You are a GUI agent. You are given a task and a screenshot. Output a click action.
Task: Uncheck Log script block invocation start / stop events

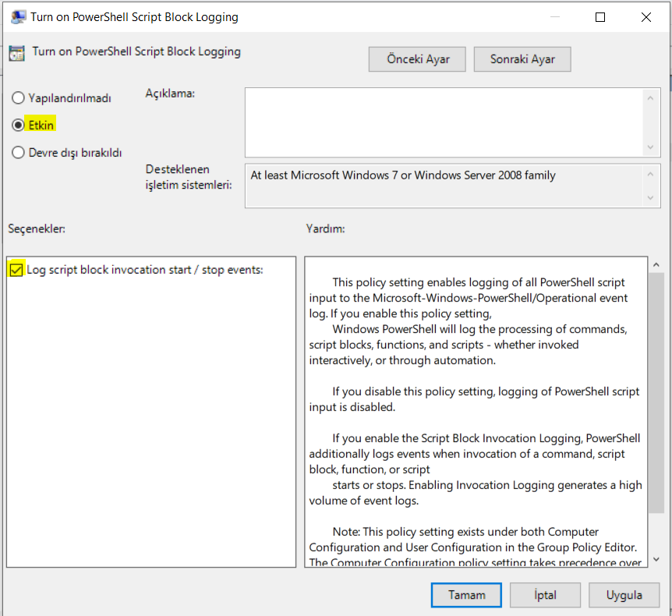(x=16, y=268)
